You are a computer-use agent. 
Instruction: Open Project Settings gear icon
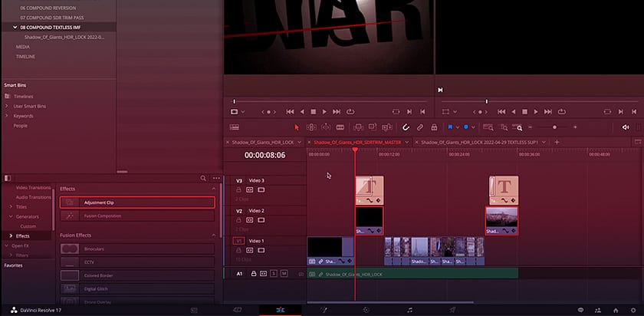(x=633, y=310)
